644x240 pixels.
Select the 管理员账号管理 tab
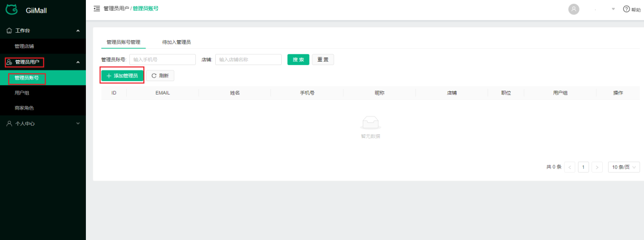click(123, 42)
